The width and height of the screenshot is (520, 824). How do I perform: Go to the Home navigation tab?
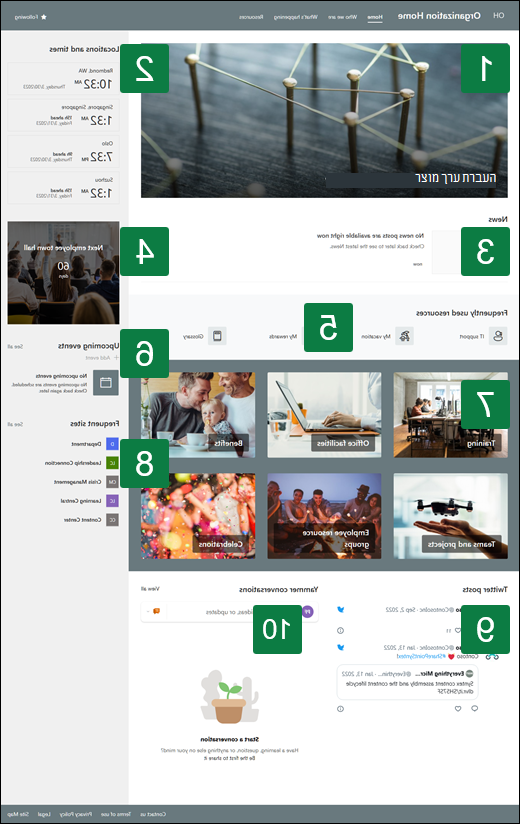click(375, 17)
